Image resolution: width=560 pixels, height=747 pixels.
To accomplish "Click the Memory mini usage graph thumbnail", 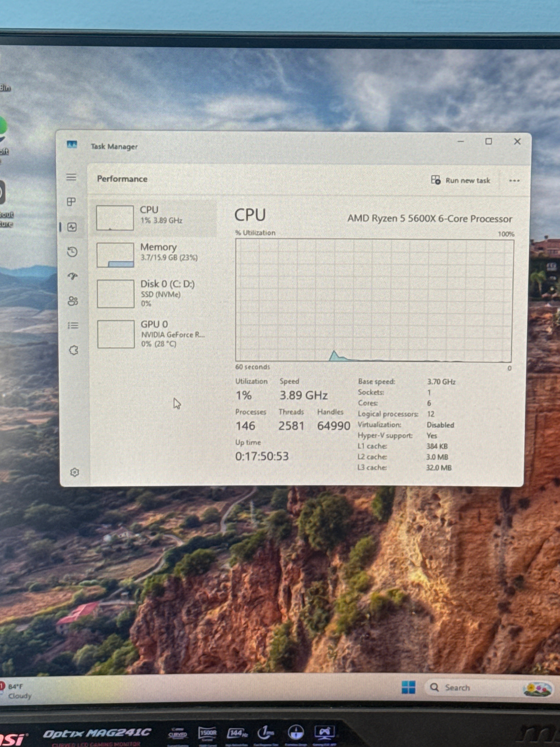I will pyautogui.click(x=115, y=255).
